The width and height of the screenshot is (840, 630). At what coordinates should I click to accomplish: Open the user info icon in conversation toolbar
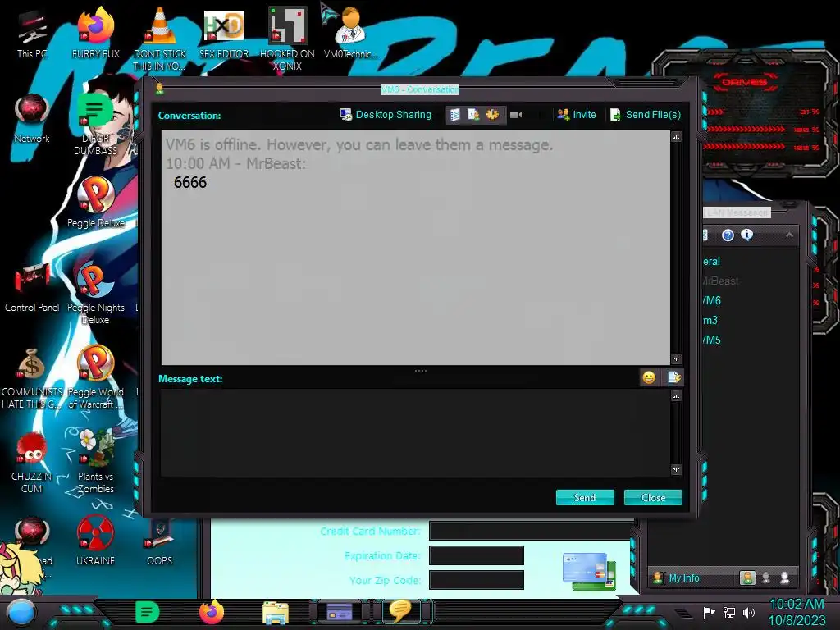pyautogui.click(x=473, y=115)
